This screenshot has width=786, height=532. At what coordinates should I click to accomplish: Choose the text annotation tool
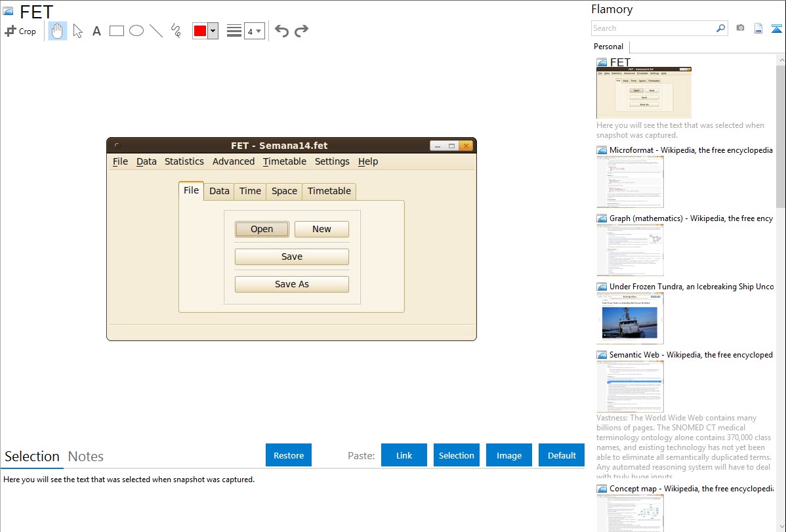point(96,31)
